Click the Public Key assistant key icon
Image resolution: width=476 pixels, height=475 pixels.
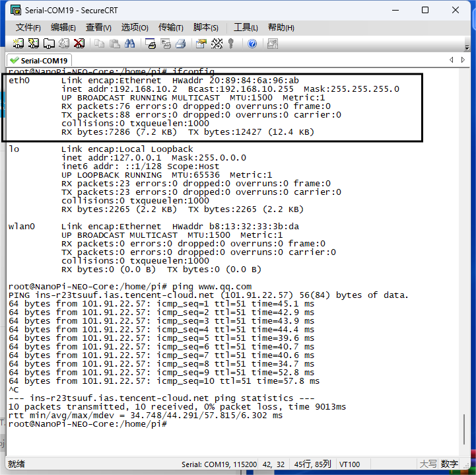(x=231, y=44)
